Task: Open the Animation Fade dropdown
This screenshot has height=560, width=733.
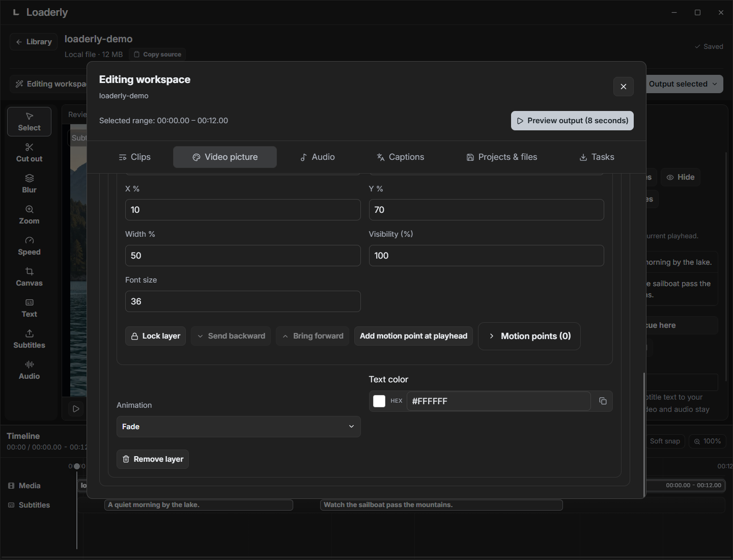Action: click(238, 427)
